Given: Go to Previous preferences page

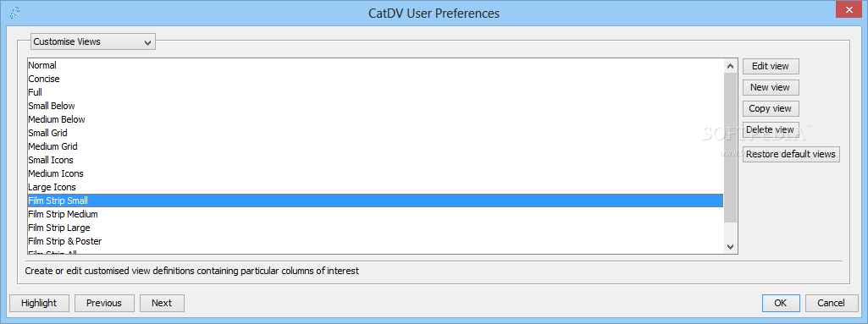Looking at the screenshot, I should point(104,303).
